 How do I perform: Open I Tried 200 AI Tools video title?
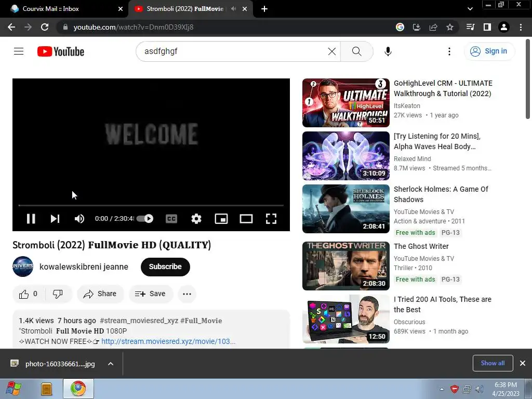point(443,304)
